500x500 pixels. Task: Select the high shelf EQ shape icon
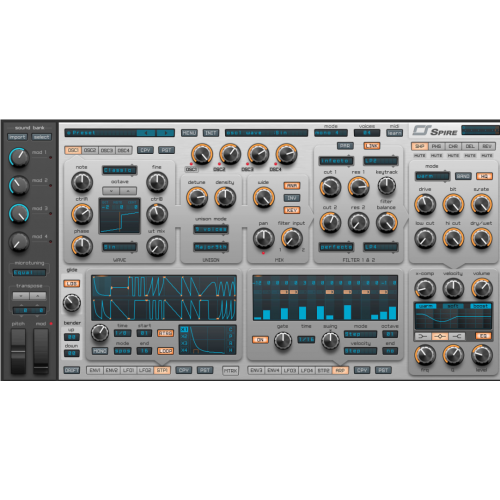457,336
